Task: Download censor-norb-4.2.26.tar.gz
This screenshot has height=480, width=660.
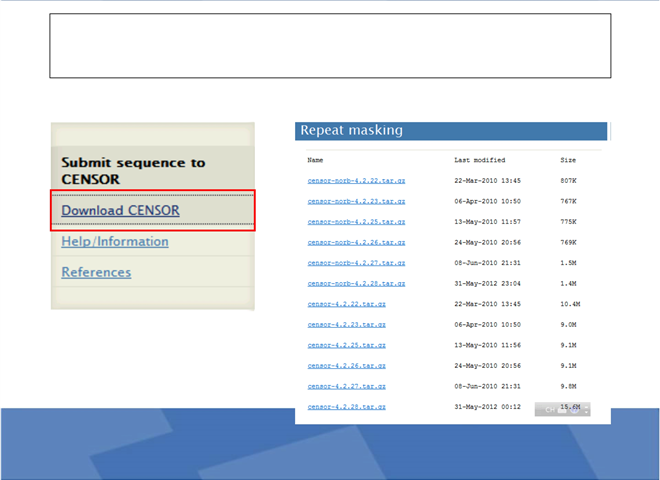Action: tap(356, 243)
